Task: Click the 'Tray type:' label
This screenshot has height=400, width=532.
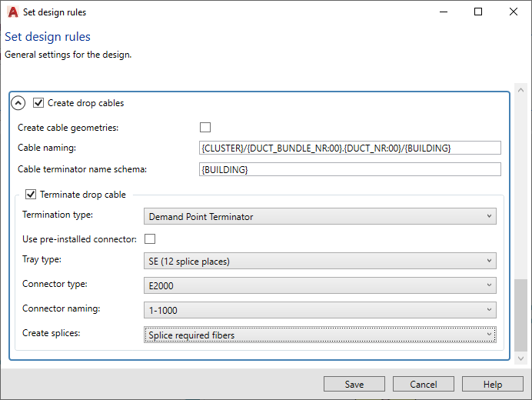Action: point(42,259)
